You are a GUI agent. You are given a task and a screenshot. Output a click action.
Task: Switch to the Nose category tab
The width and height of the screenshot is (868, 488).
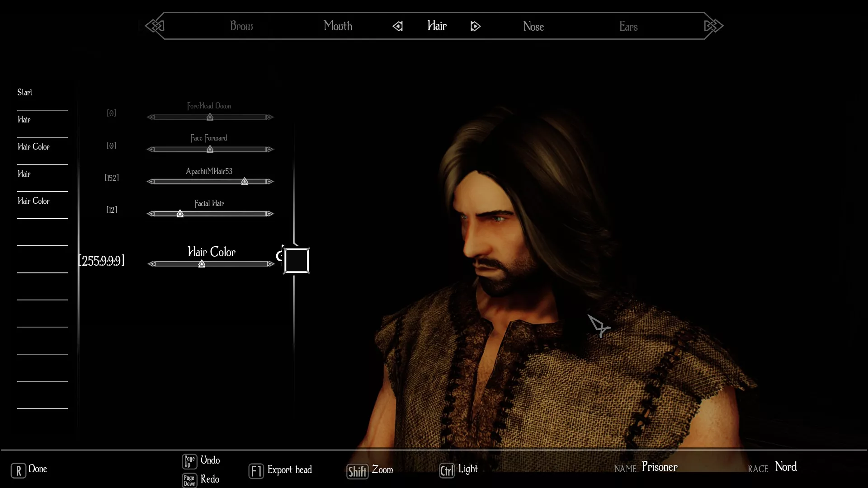click(533, 26)
